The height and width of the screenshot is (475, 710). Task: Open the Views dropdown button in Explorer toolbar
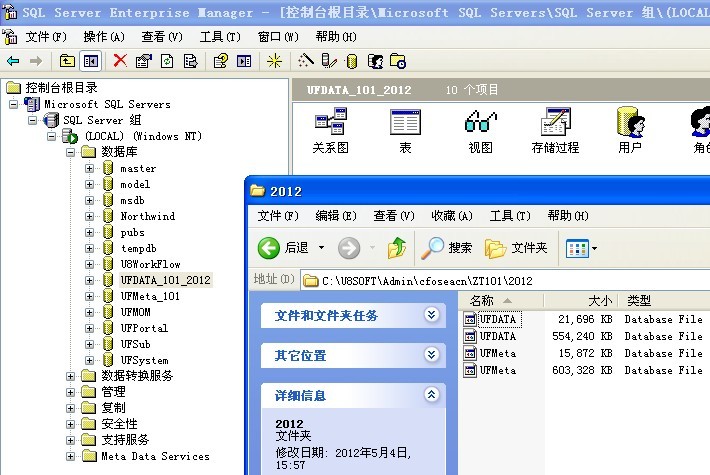click(581, 248)
